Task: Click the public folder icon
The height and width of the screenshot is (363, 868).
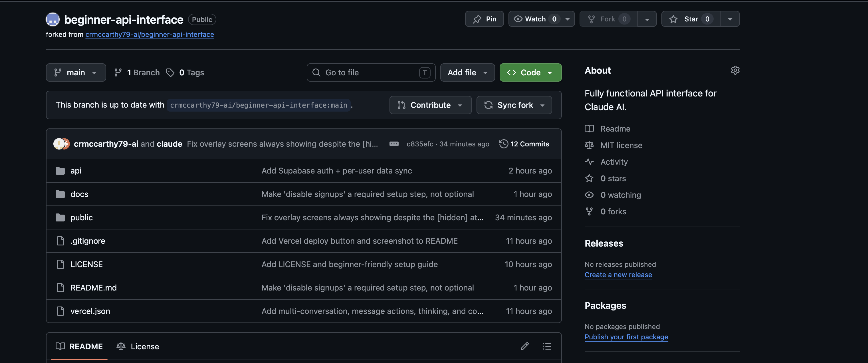Action: click(60, 217)
